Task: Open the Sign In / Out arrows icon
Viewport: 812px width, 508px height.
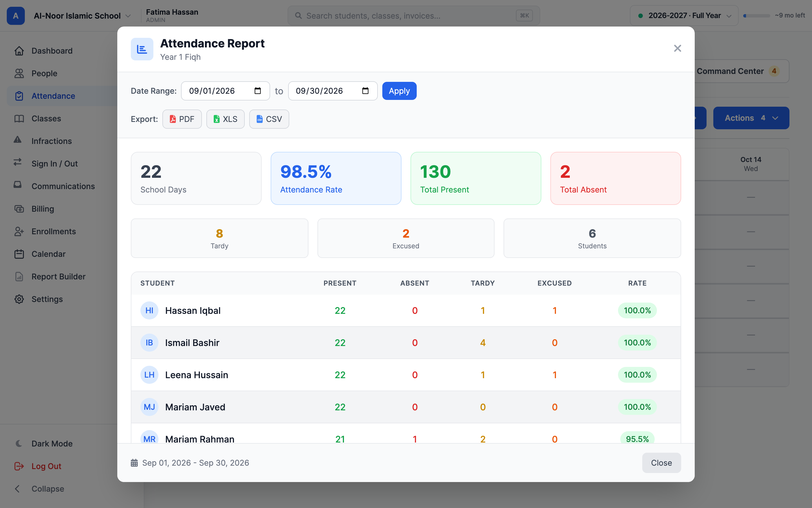Action: coord(17,162)
